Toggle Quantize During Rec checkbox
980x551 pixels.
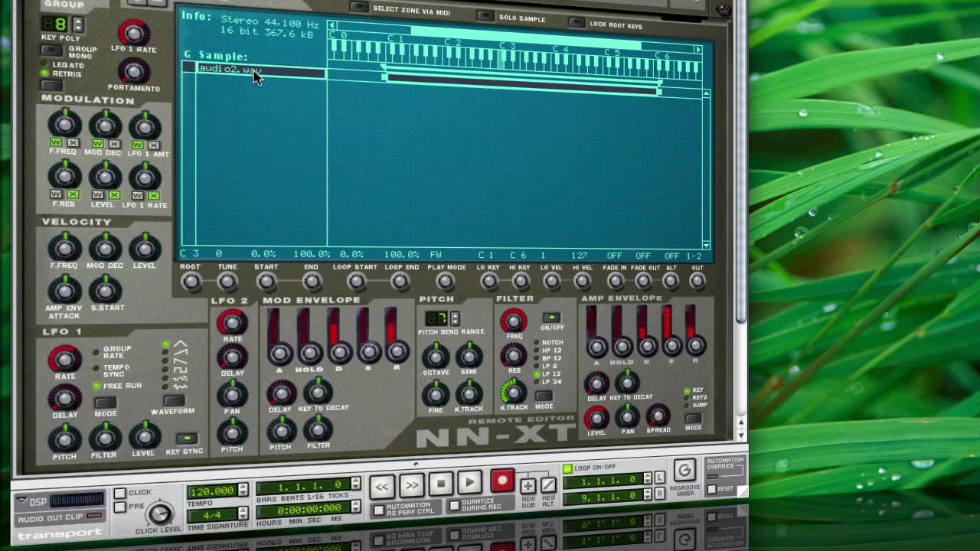coord(455,506)
